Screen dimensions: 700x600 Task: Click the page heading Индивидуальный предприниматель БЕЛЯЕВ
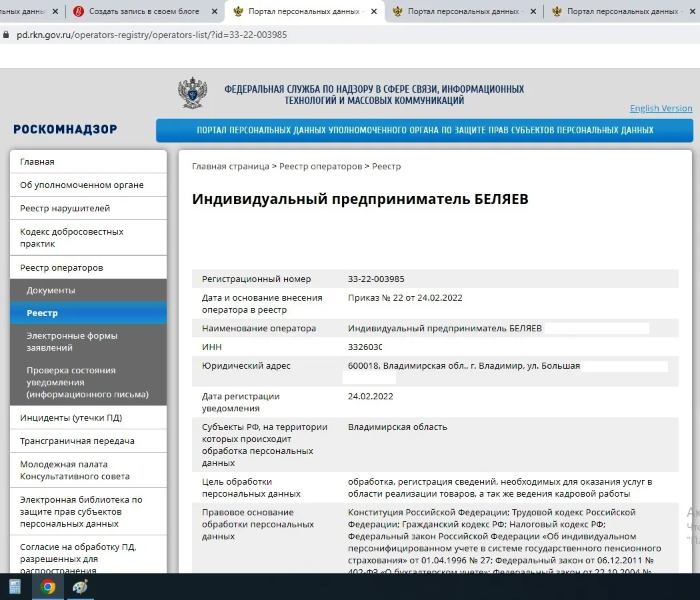coord(360,199)
